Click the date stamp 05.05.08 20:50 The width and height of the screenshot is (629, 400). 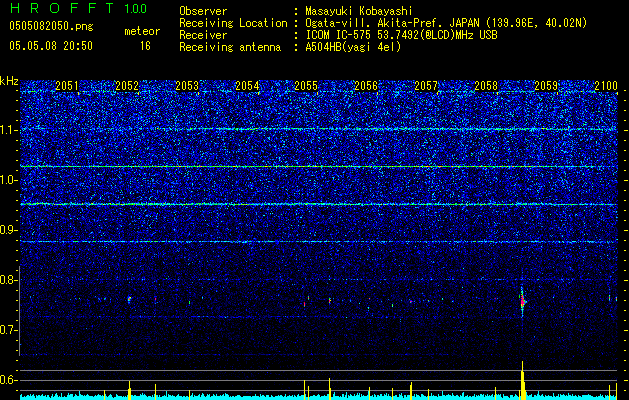(51, 46)
